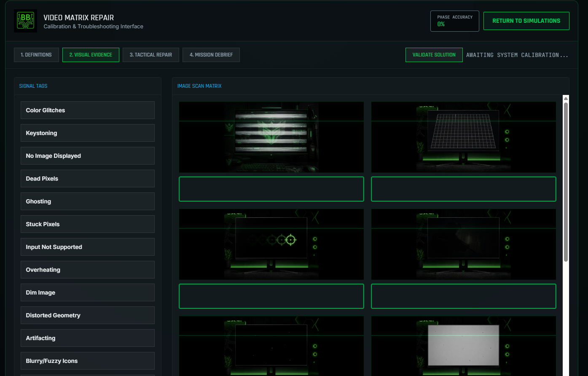Click the very dark screen monitor thumbnail

pos(464,244)
